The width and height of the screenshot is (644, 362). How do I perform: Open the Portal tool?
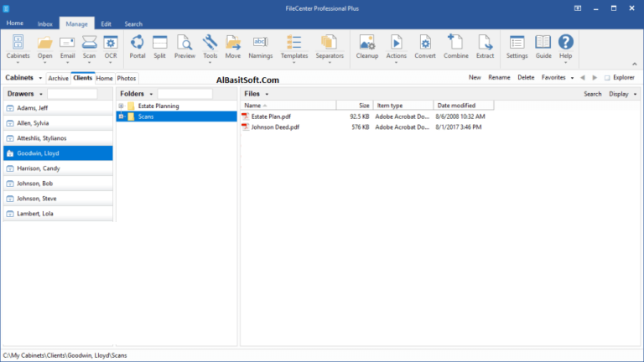click(138, 42)
